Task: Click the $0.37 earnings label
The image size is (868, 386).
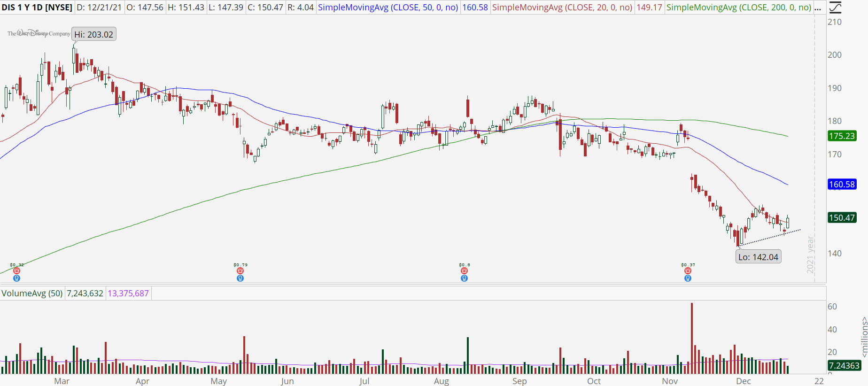Action: point(688,265)
